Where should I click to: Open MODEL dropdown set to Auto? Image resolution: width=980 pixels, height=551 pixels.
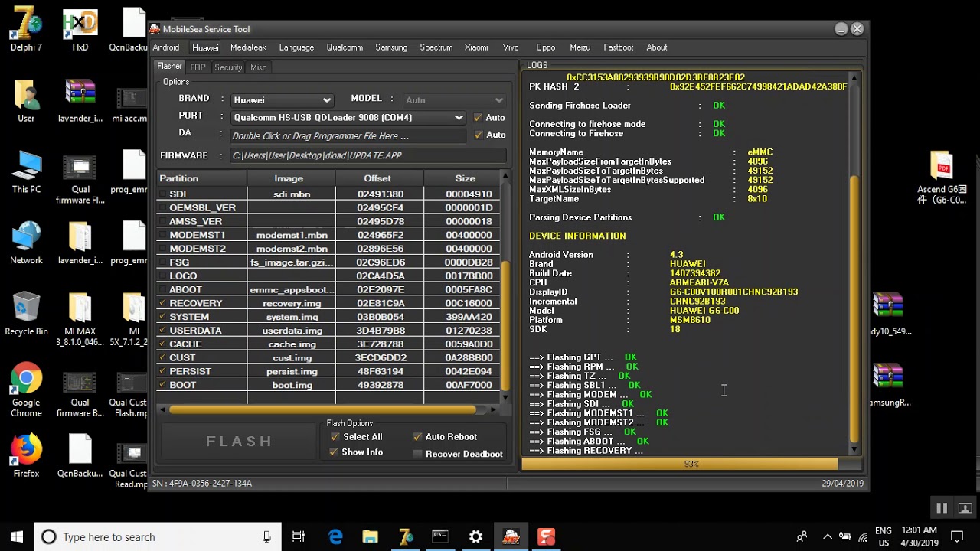(x=454, y=100)
